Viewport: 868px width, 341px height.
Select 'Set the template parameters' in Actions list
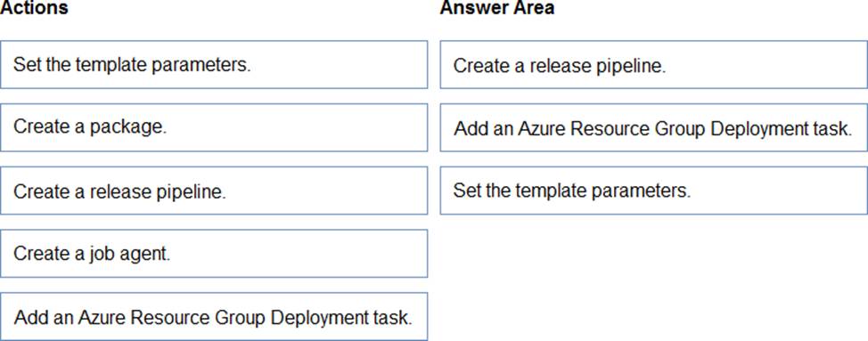(214, 64)
